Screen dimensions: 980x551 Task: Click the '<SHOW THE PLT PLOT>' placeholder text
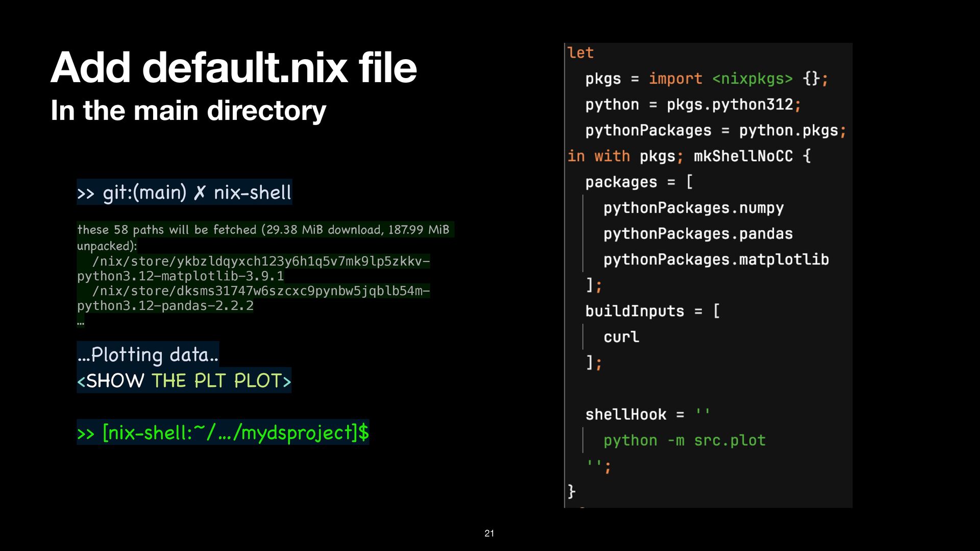184,381
